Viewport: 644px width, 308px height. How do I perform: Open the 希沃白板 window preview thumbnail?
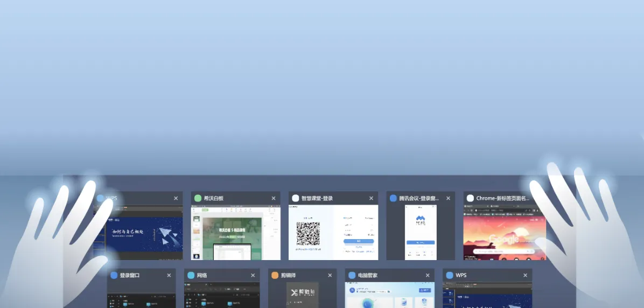point(235,232)
